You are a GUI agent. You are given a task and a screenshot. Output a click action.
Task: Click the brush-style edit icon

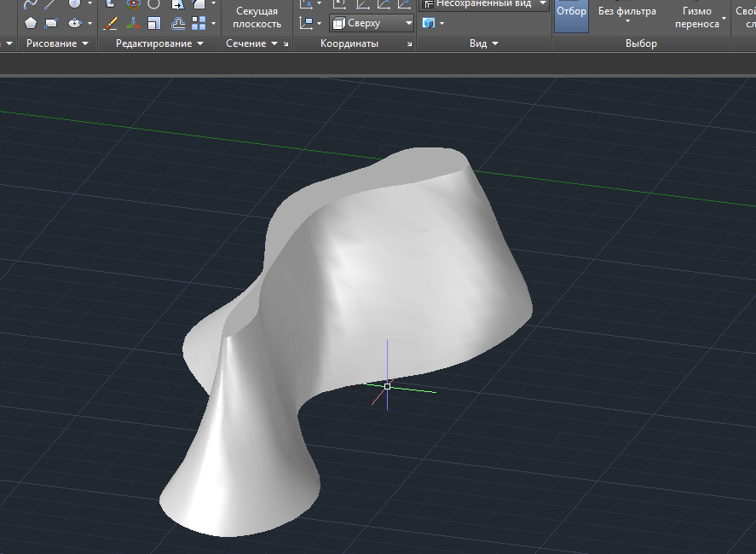tap(110, 23)
